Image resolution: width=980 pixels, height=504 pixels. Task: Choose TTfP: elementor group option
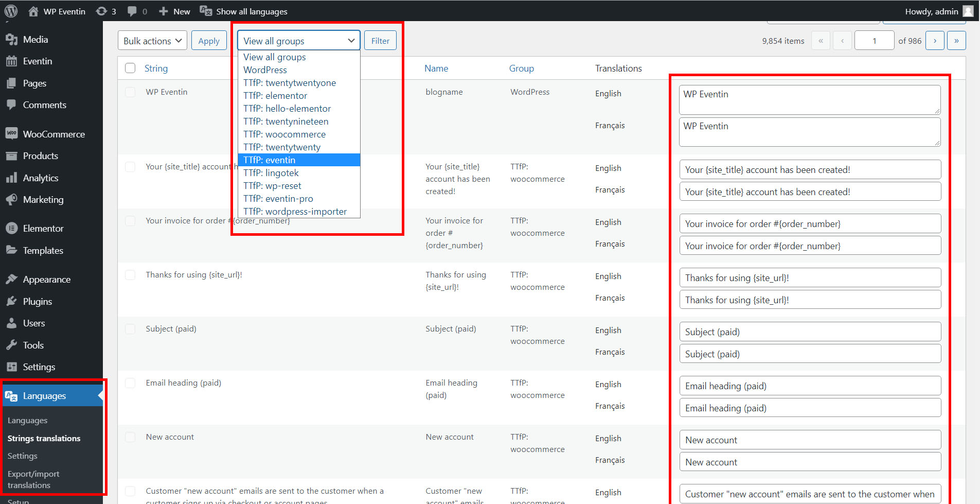click(299, 96)
